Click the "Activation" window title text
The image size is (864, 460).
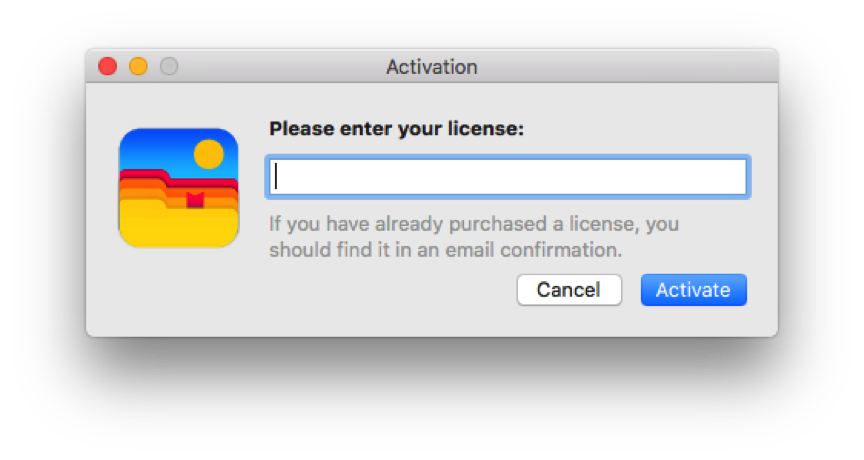(x=431, y=67)
